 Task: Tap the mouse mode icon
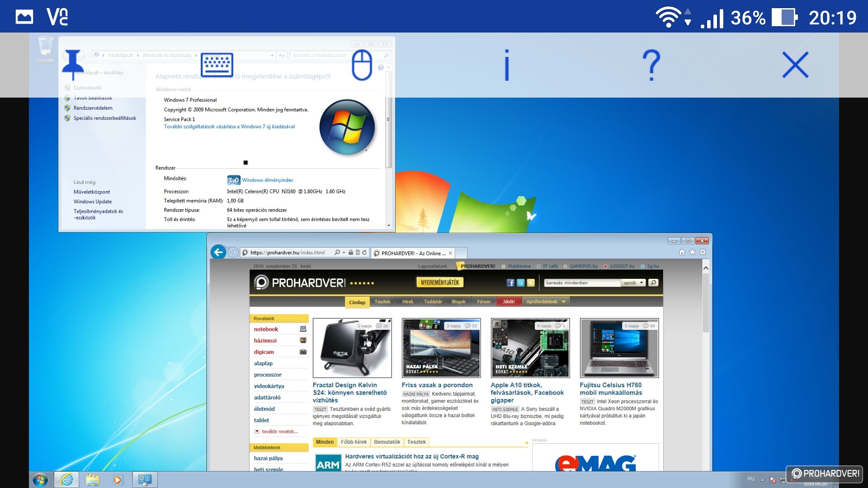362,65
